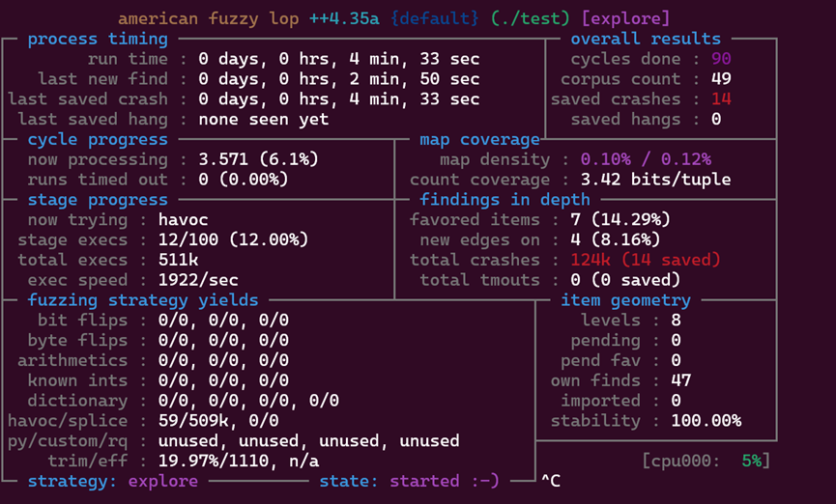Select the '[explore]' tag in the title

pyautogui.click(x=625, y=19)
